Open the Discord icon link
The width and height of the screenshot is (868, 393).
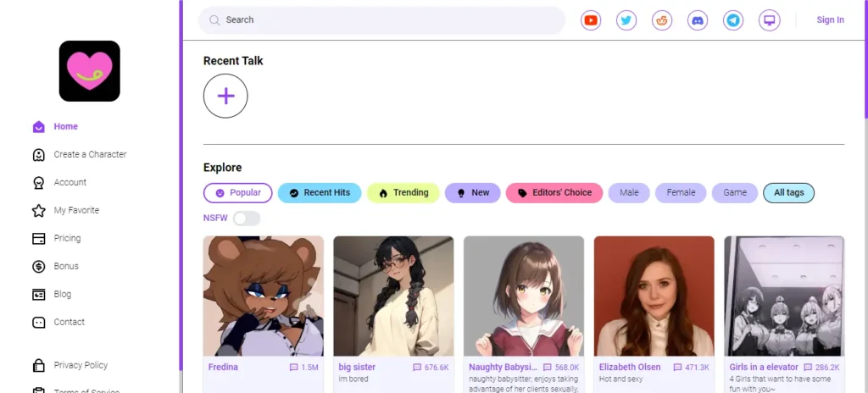click(698, 20)
